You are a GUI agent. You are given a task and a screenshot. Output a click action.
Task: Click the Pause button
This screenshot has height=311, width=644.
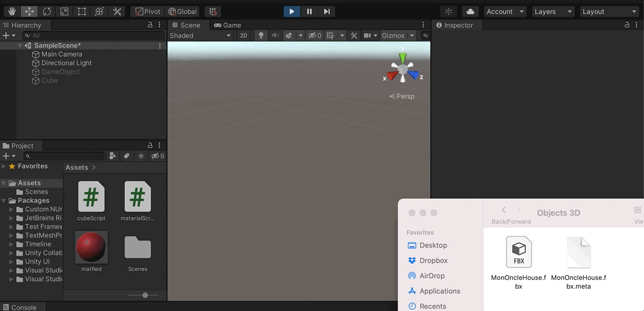click(x=309, y=11)
